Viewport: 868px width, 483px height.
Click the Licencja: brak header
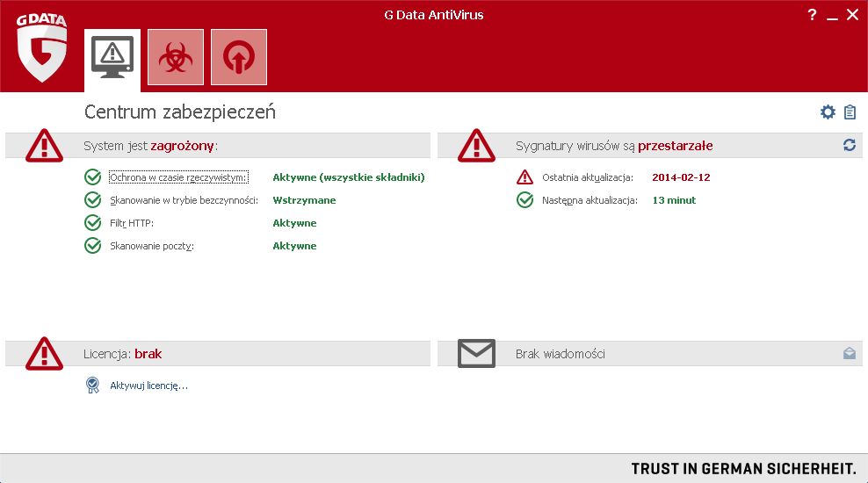pyautogui.click(x=122, y=354)
